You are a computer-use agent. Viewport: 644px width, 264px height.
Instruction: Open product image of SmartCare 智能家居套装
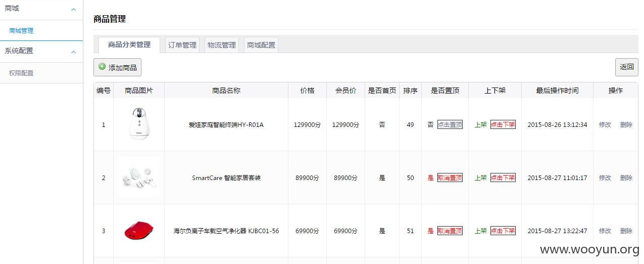click(x=138, y=178)
